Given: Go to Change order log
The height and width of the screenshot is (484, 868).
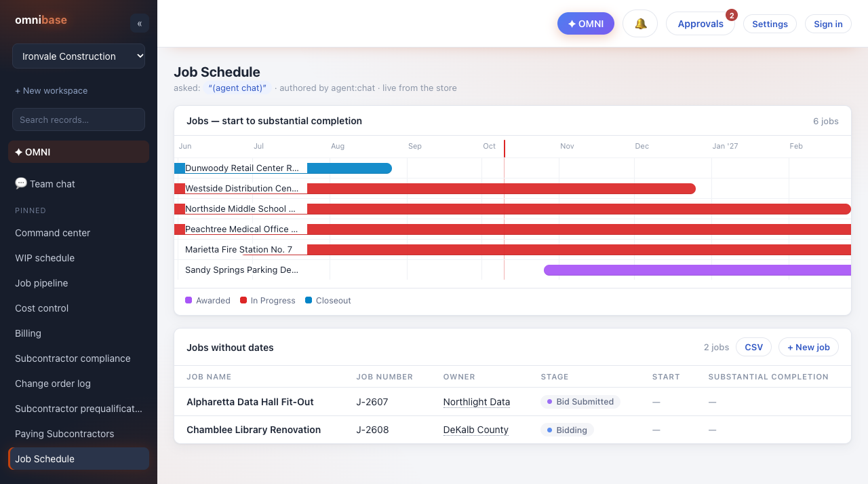Looking at the screenshot, I should point(79,384).
